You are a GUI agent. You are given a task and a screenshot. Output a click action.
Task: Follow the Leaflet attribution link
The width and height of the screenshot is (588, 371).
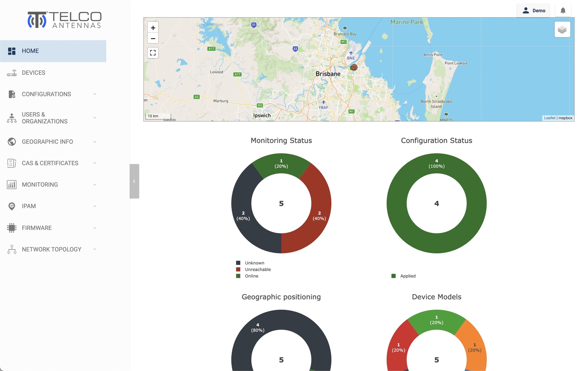pos(549,118)
